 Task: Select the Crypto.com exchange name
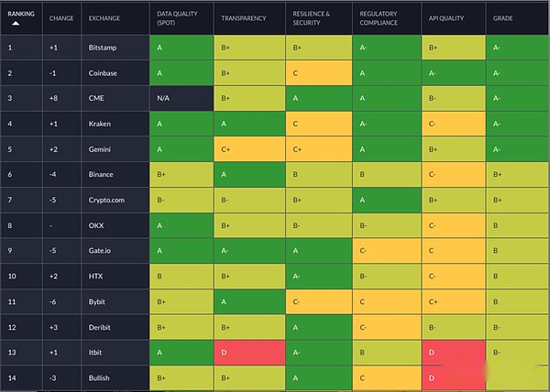pyautogui.click(x=106, y=200)
